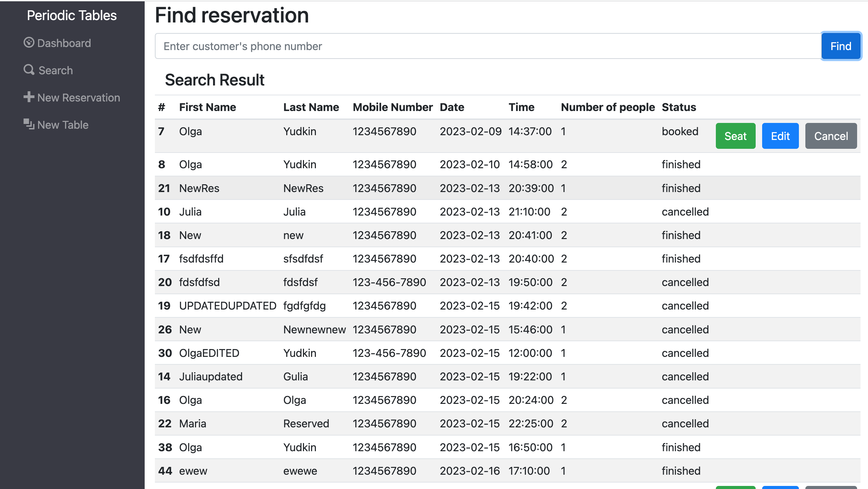Click the Dashboard gauge icon
Viewport: 868px width, 489px height.
[29, 43]
